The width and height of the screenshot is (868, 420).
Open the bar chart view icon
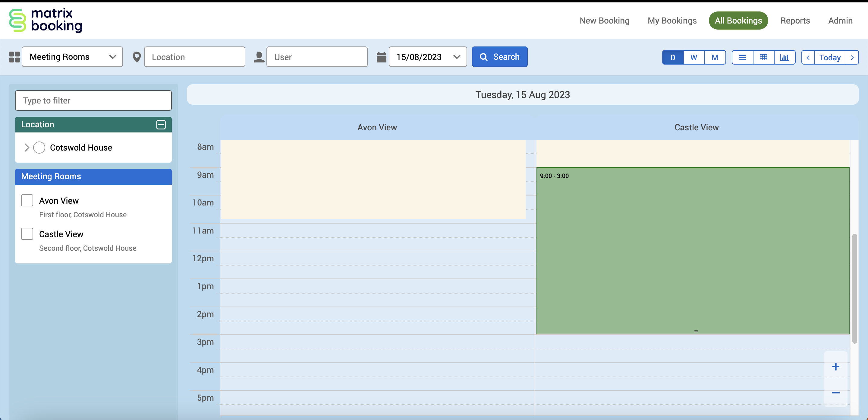pyautogui.click(x=784, y=57)
